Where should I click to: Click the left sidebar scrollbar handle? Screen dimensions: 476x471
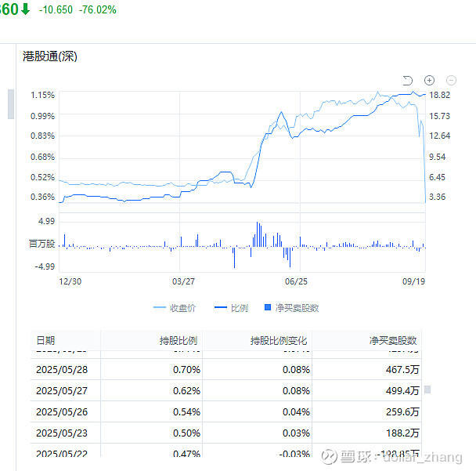[x=11, y=104]
